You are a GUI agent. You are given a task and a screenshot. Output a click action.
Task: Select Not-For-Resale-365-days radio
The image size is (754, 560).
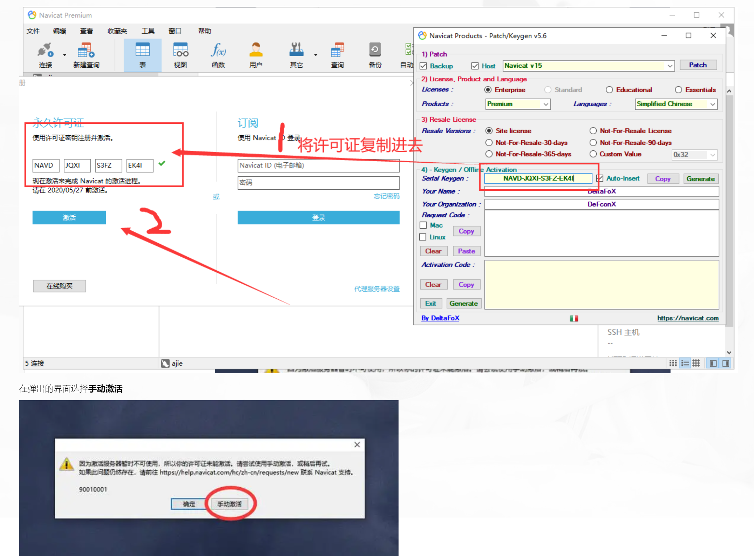(489, 154)
